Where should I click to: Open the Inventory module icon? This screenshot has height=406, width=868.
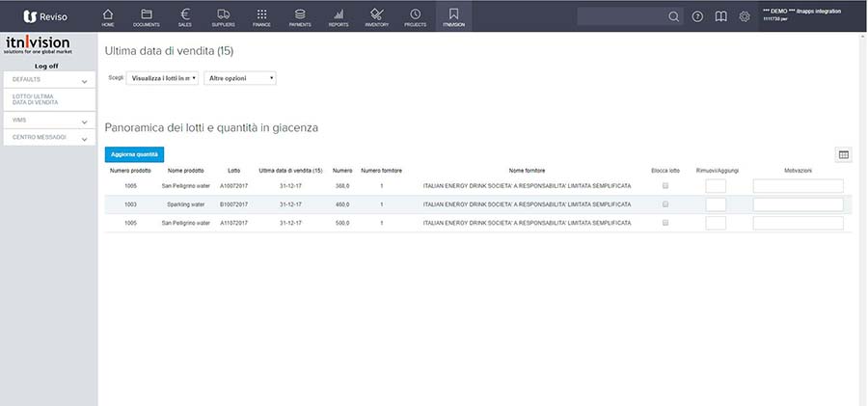coord(376,16)
